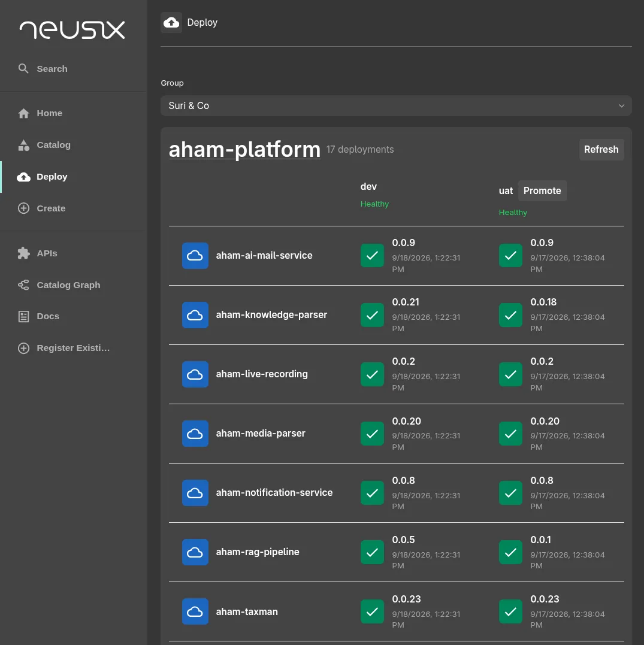The width and height of the screenshot is (644, 645).
Task: Click the aham-ai-mail-service cloud icon
Action: point(195,256)
